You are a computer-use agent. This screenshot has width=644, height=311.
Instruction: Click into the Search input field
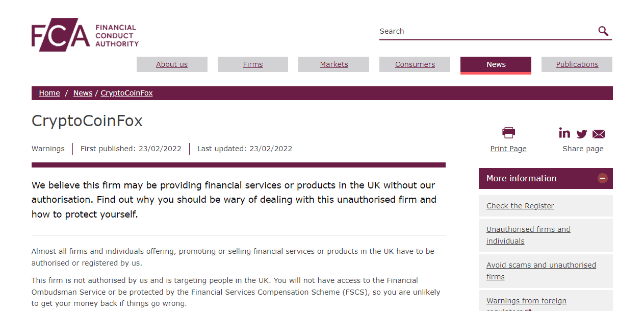pos(484,31)
